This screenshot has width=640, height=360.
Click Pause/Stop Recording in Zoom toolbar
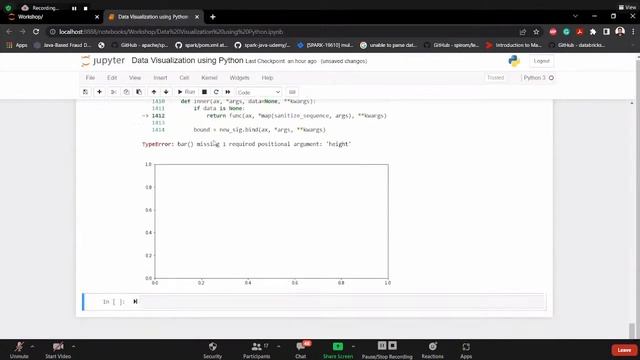click(387, 350)
